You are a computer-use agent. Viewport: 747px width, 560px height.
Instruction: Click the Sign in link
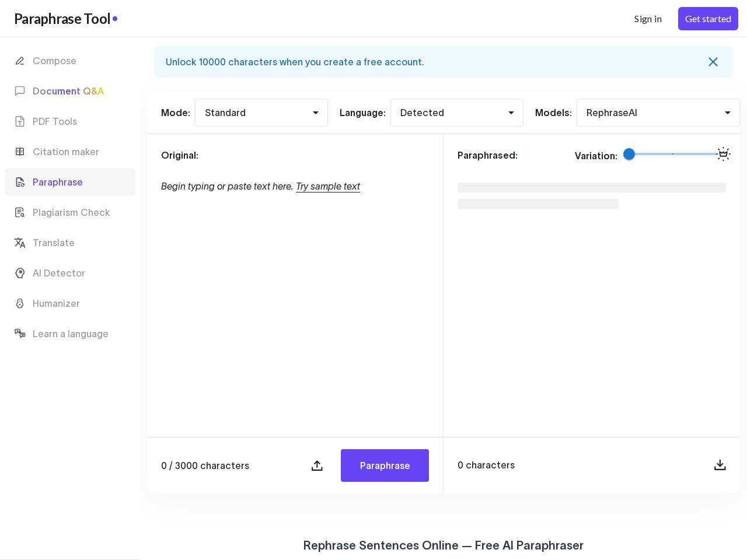(x=648, y=19)
